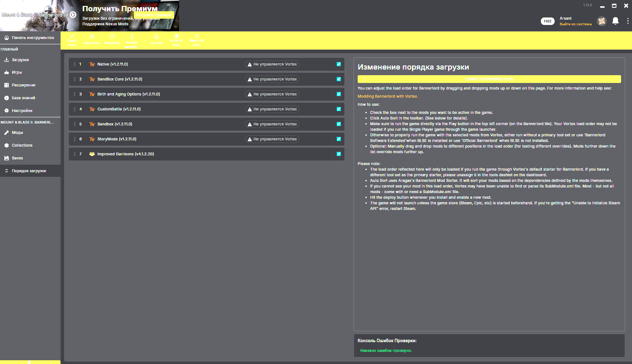Grab the drag handle of the Native row
This screenshot has width=632, height=364.
coord(75,64)
